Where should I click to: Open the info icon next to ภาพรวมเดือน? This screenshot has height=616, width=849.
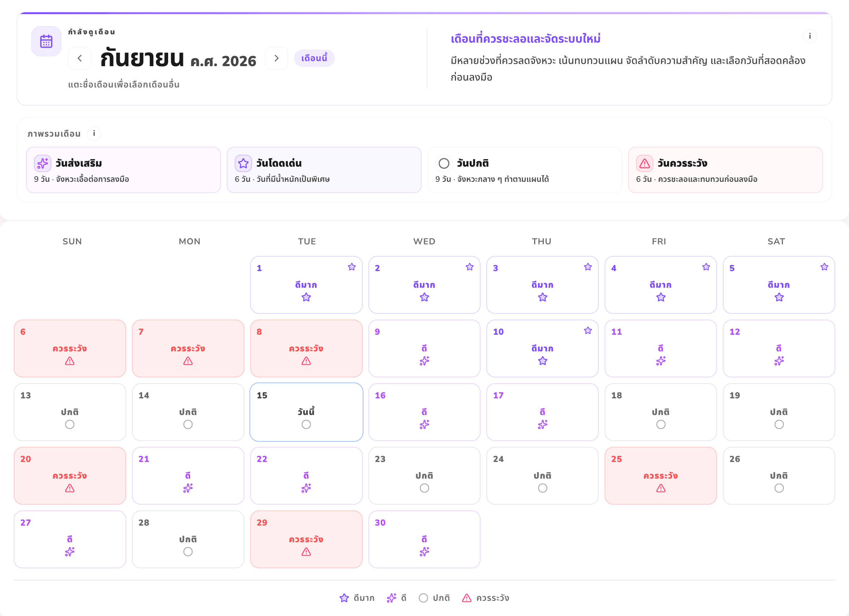coord(94,133)
